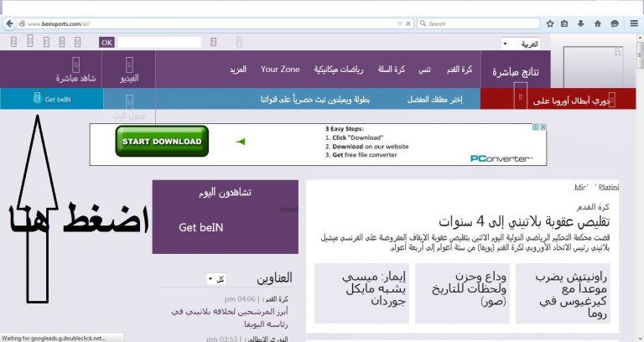Image resolution: width=644 pixels, height=342 pixels.
Task: Select كرة السلة in the navigation menu
Action: pos(392,70)
